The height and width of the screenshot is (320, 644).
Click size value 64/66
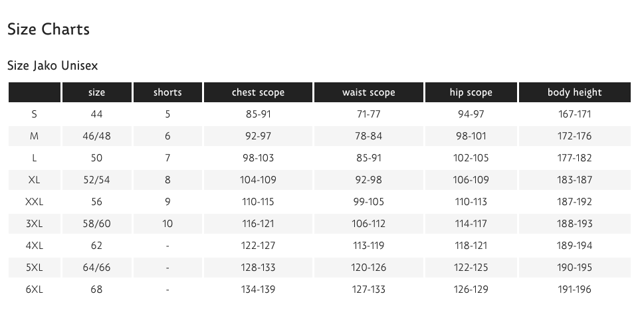click(96, 268)
